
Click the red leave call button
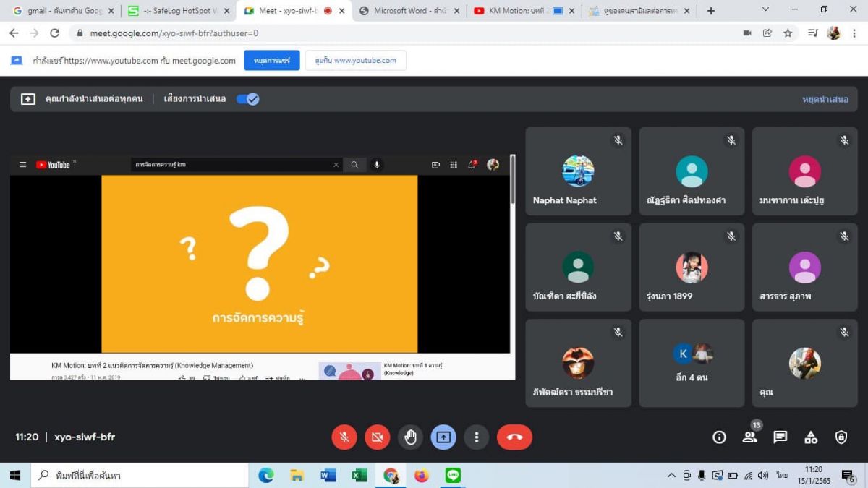click(x=514, y=437)
